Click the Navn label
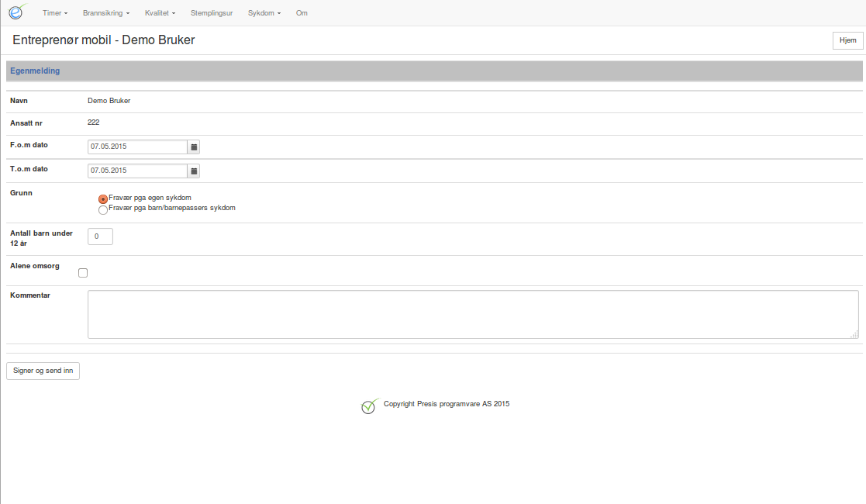Viewport: 866px width, 504px height. click(x=19, y=101)
